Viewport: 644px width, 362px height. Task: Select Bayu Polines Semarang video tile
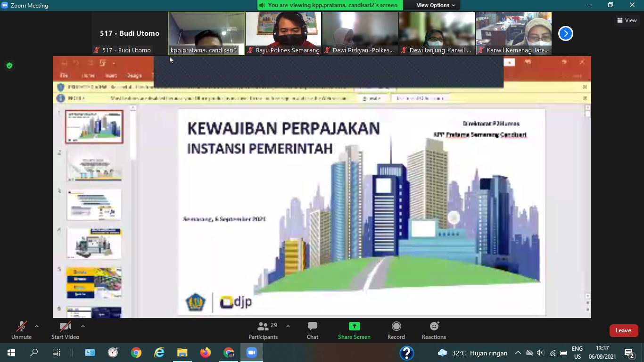(283, 33)
